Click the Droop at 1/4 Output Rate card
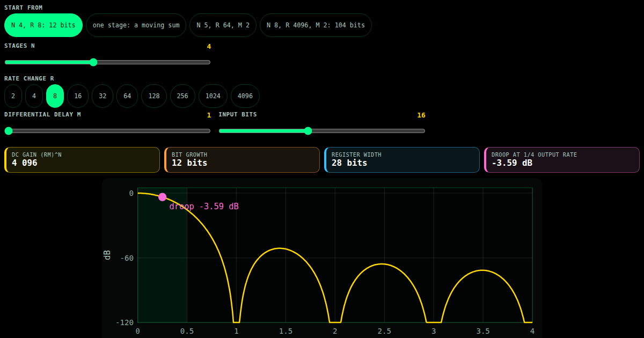Viewport: 644px width, 338px height. click(562, 160)
